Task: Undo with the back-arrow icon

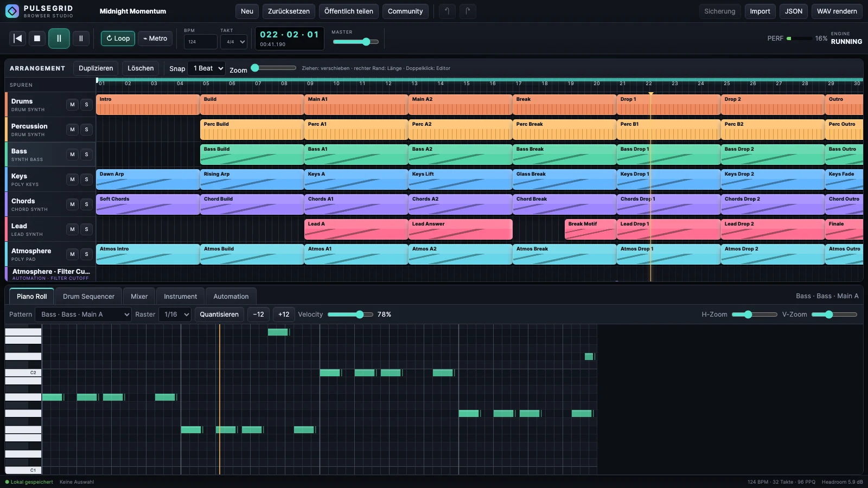Action: tap(447, 11)
